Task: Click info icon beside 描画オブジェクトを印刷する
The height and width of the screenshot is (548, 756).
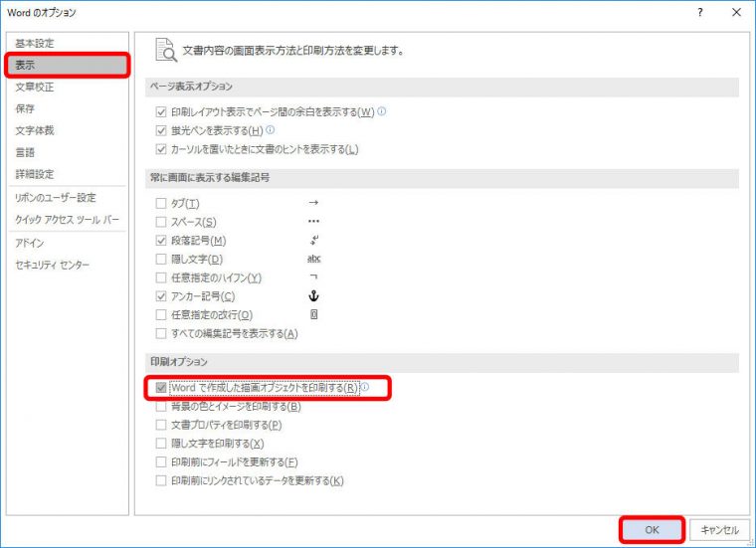Action: (365, 387)
